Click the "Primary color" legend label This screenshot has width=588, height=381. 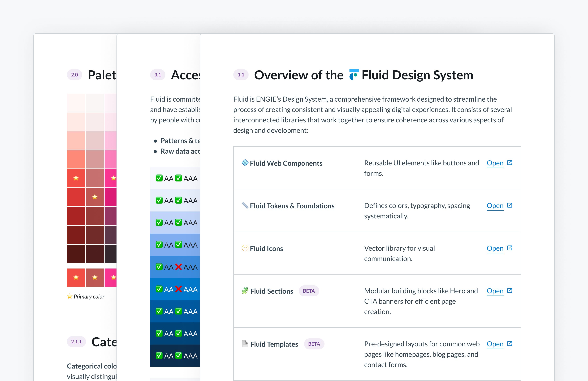tap(89, 297)
